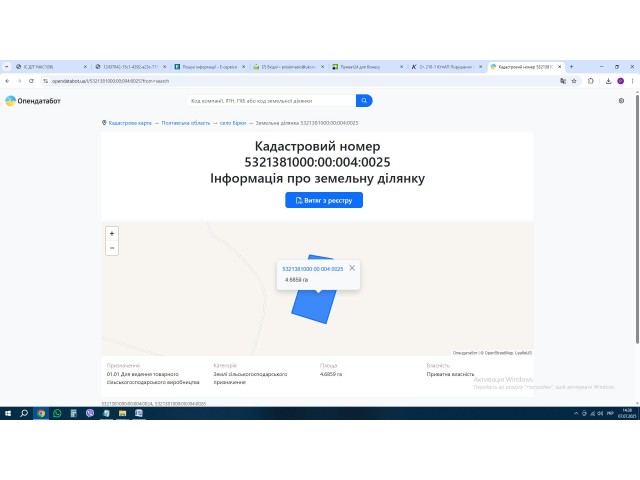Switch to the first browser tab
The image size is (640, 480).
pyautogui.click(x=49, y=67)
